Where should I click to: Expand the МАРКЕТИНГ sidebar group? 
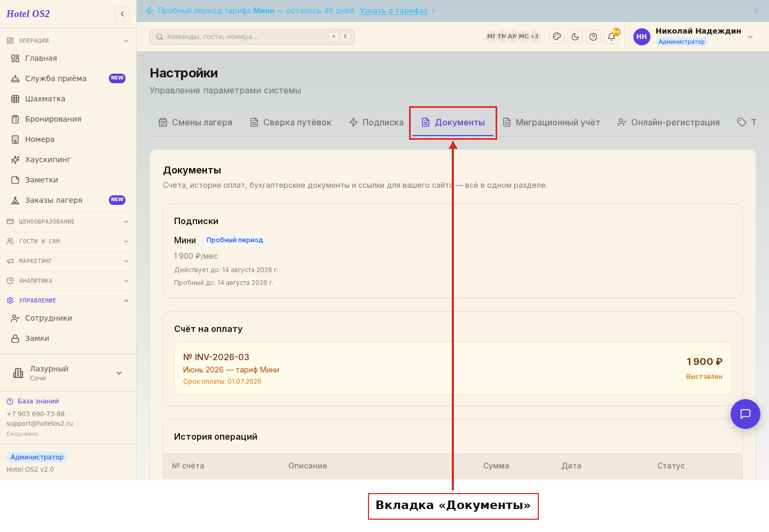tap(68, 261)
